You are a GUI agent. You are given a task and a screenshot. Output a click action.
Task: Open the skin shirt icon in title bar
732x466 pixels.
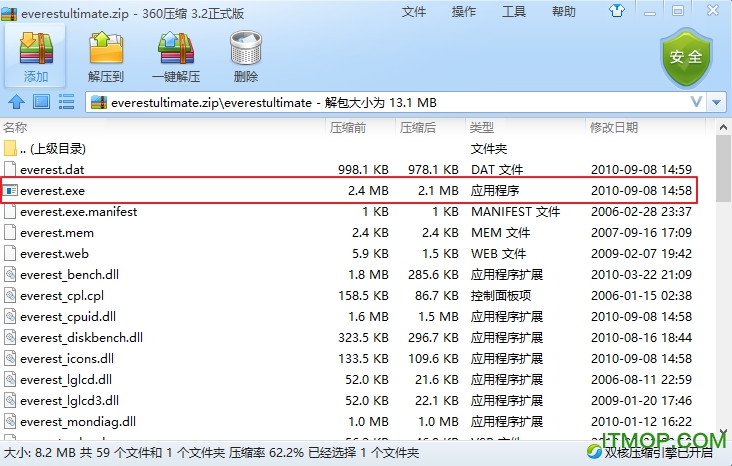click(617, 11)
